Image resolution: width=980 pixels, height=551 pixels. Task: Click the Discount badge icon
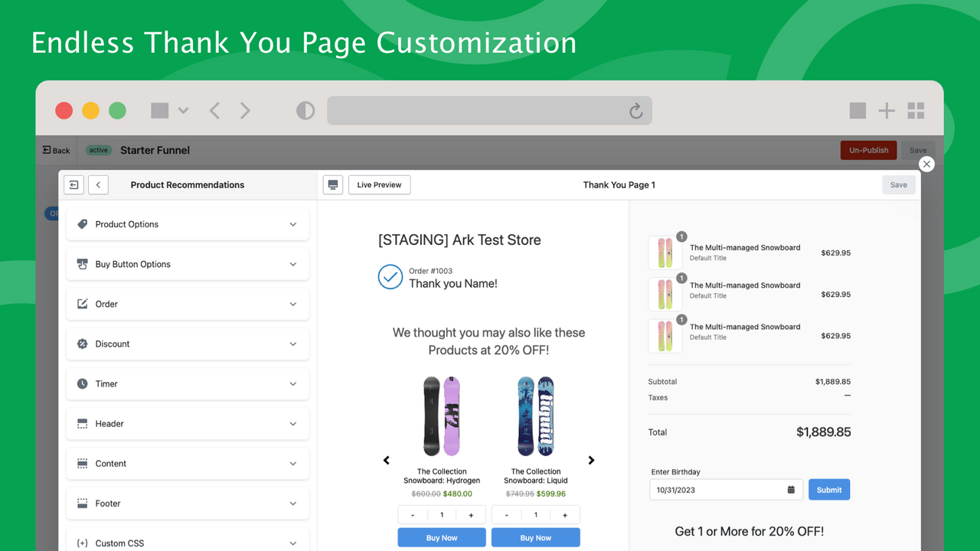(83, 344)
